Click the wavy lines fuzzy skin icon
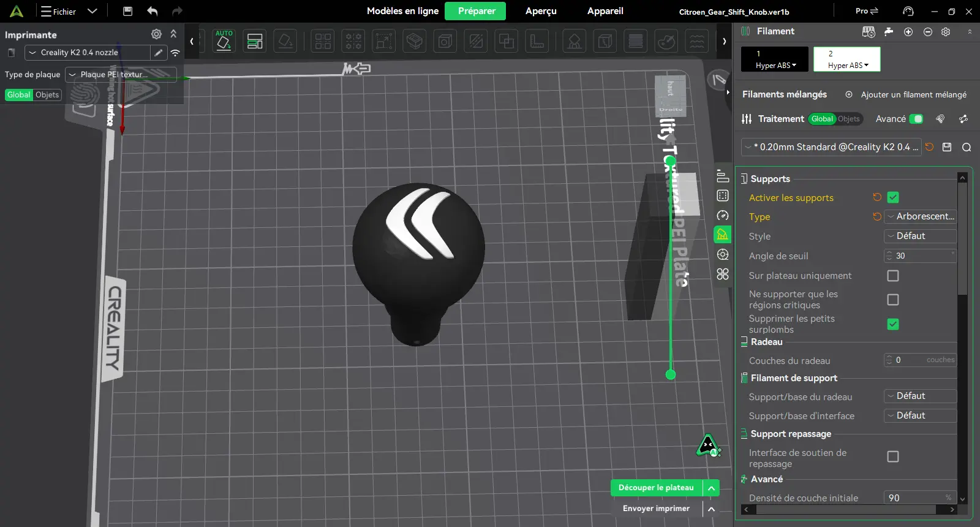 click(x=697, y=41)
